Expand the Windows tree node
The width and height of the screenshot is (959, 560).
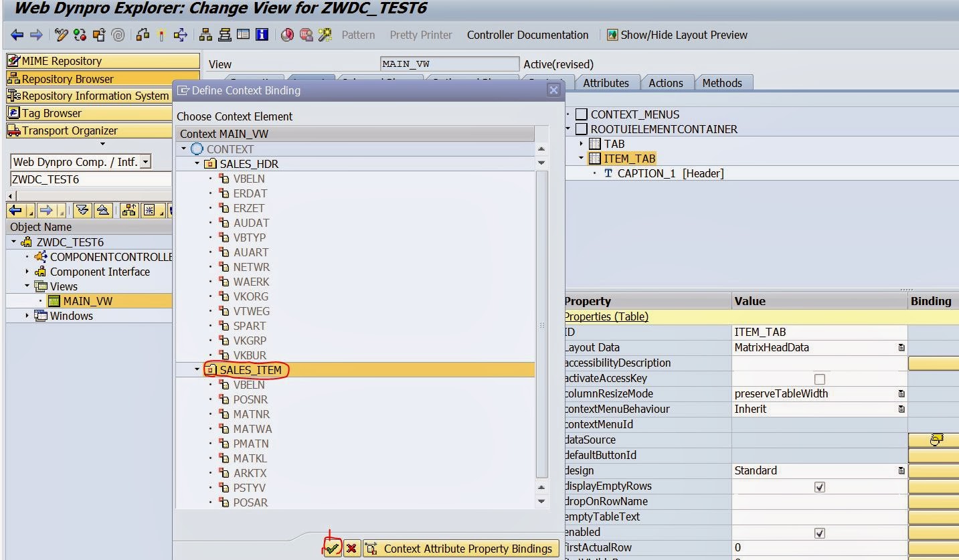click(x=27, y=316)
